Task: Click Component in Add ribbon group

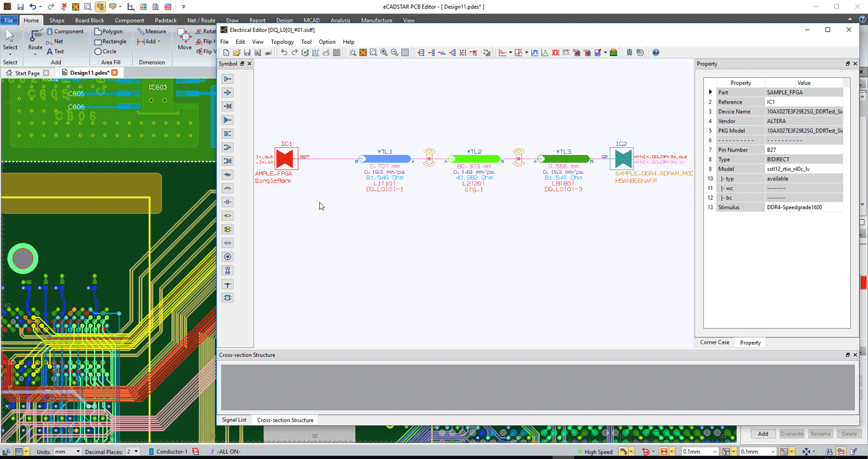Action: tap(65, 31)
